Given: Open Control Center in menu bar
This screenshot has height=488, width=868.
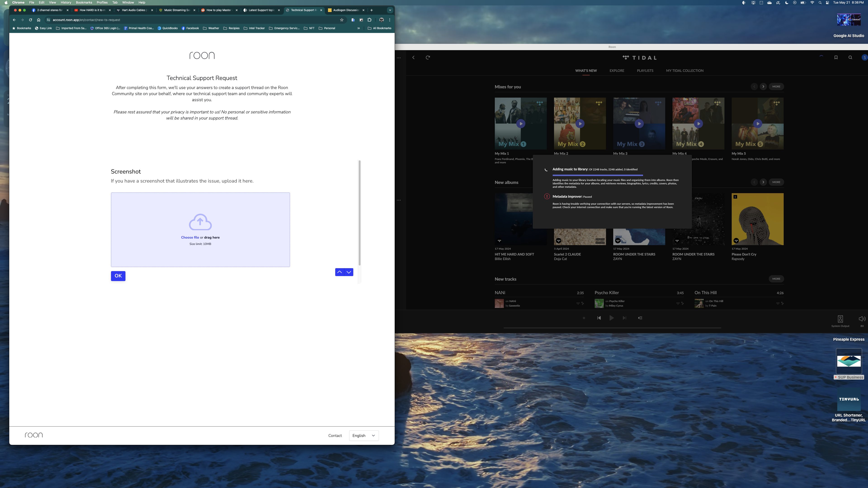Looking at the screenshot, I should pyautogui.click(x=827, y=2).
